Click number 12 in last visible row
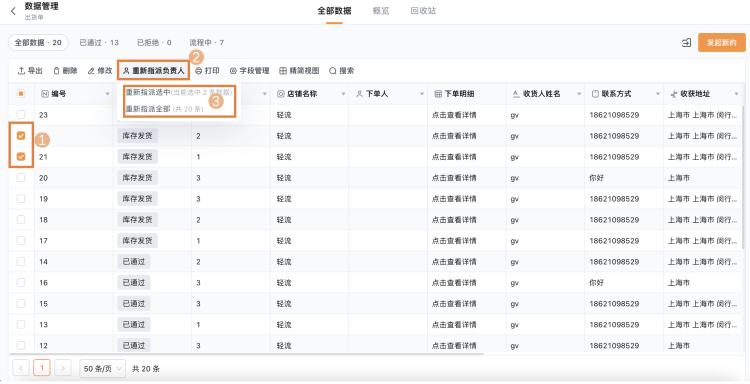 pyautogui.click(x=44, y=346)
